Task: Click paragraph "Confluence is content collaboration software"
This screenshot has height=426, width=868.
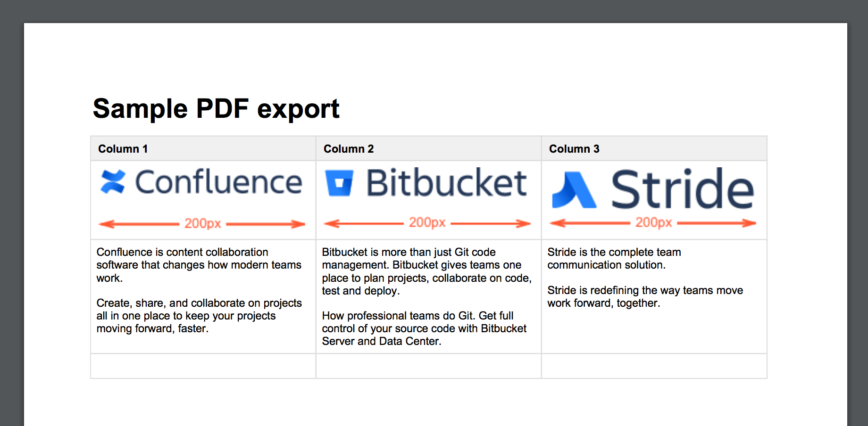Action: (x=199, y=265)
